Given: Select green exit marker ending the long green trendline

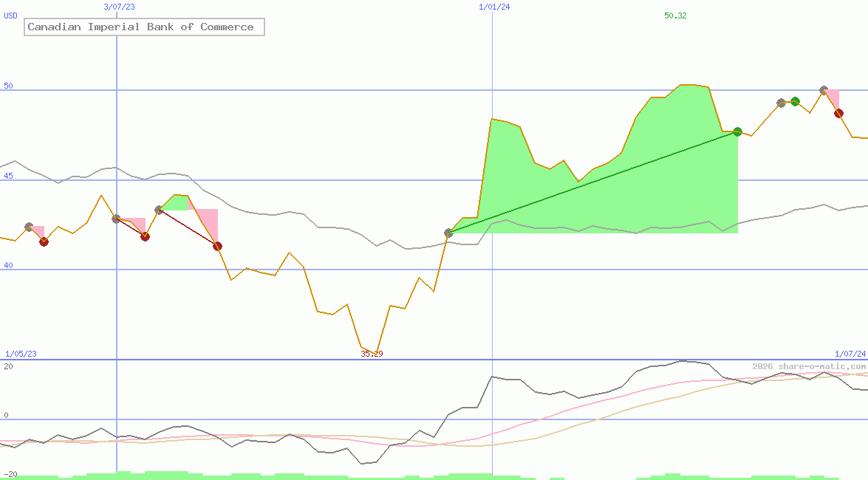Looking at the screenshot, I should [x=737, y=131].
